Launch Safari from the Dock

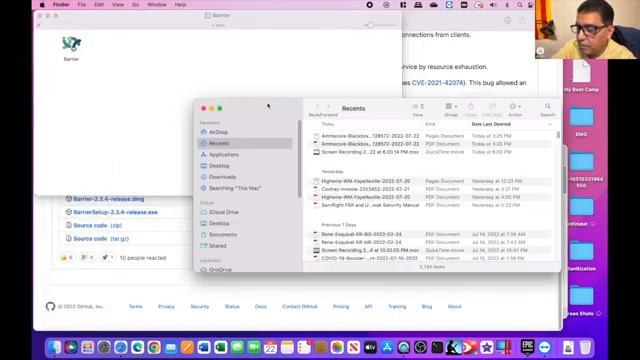click(x=120, y=347)
